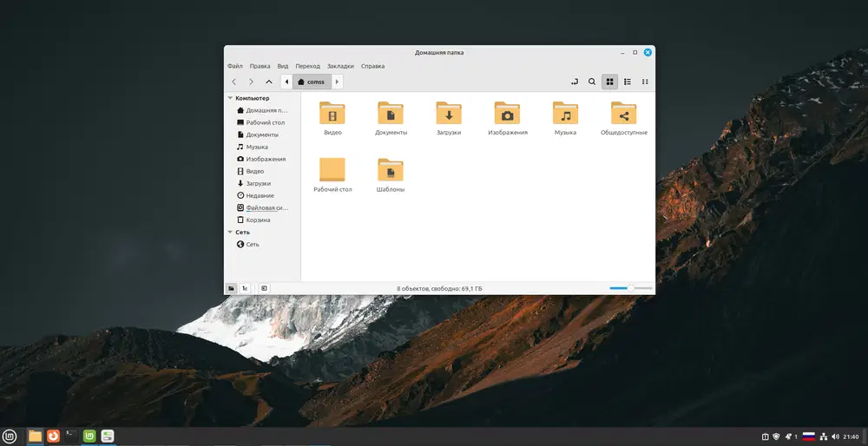Switch to icon grid view
Screen dimensions: 868x446
[609, 82]
